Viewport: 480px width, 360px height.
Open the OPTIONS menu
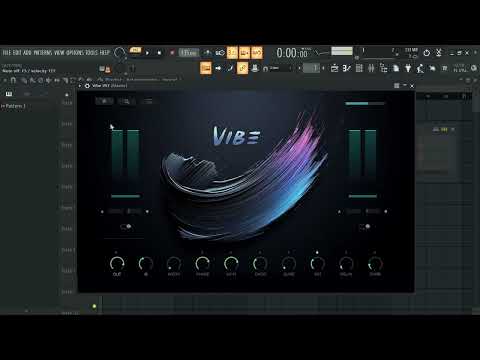coord(75,53)
